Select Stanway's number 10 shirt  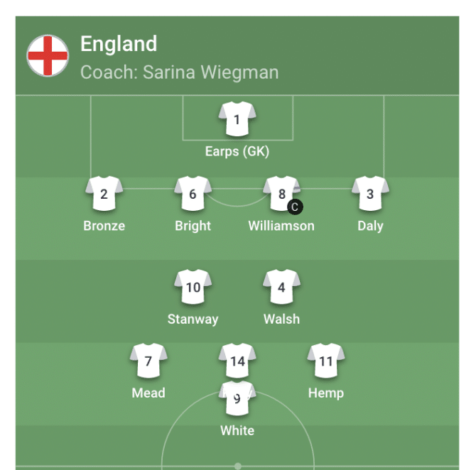coord(193,287)
